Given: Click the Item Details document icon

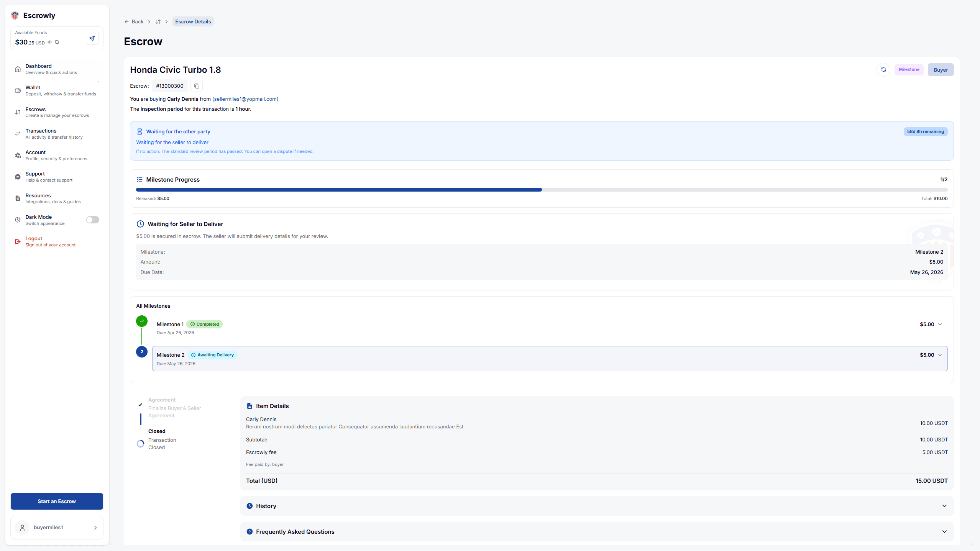Looking at the screenshot, I should point(250,406).
